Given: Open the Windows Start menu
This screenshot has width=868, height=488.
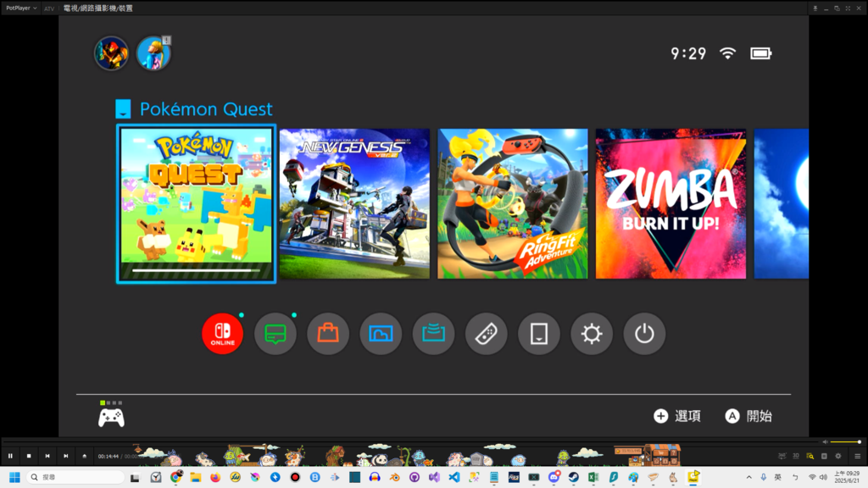Looking at the screenshot, I should 15,477.
